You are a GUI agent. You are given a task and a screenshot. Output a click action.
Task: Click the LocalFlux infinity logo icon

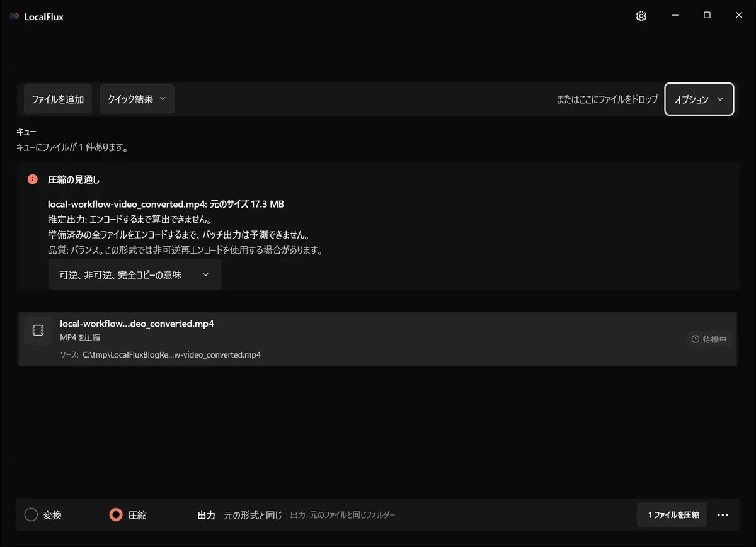tap(14, 17)
